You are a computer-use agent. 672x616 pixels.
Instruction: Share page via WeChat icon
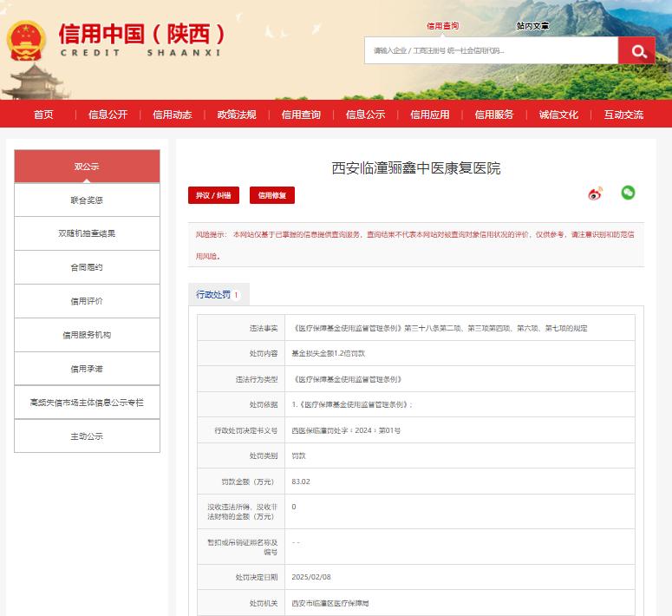628,193
